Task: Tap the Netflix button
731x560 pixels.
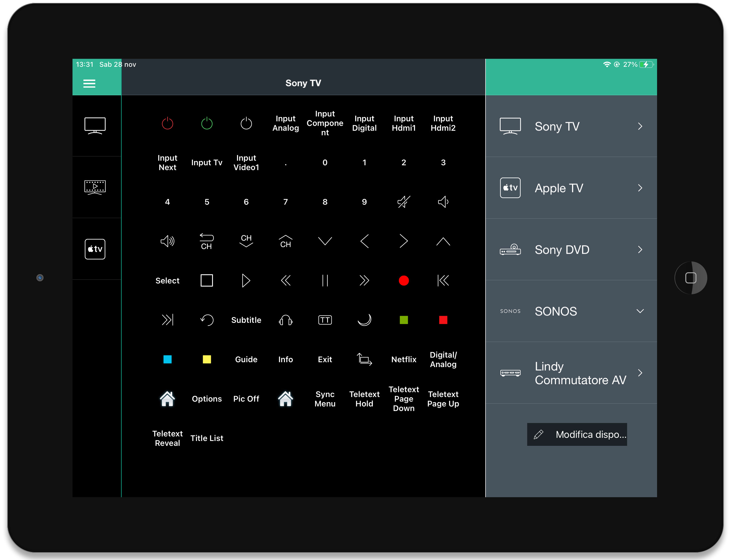Action: 404,359
